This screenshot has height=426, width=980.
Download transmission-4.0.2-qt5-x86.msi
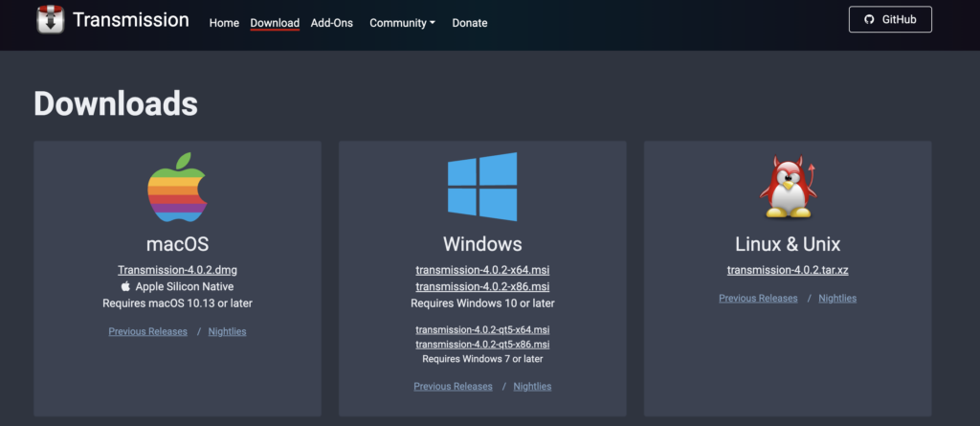point(482,345)
